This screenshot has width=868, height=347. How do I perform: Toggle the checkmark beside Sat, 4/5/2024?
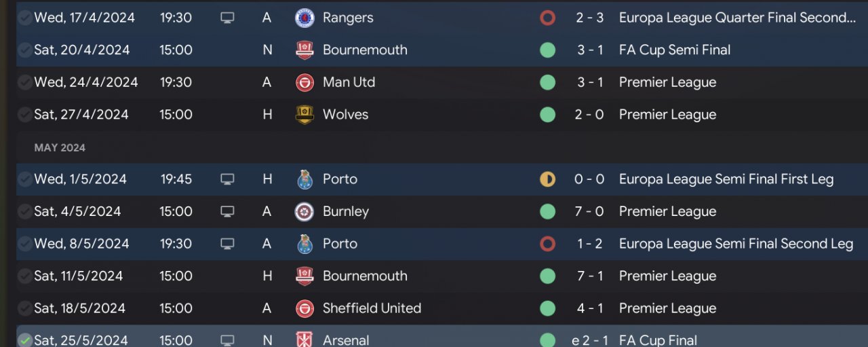coord(25,212)
